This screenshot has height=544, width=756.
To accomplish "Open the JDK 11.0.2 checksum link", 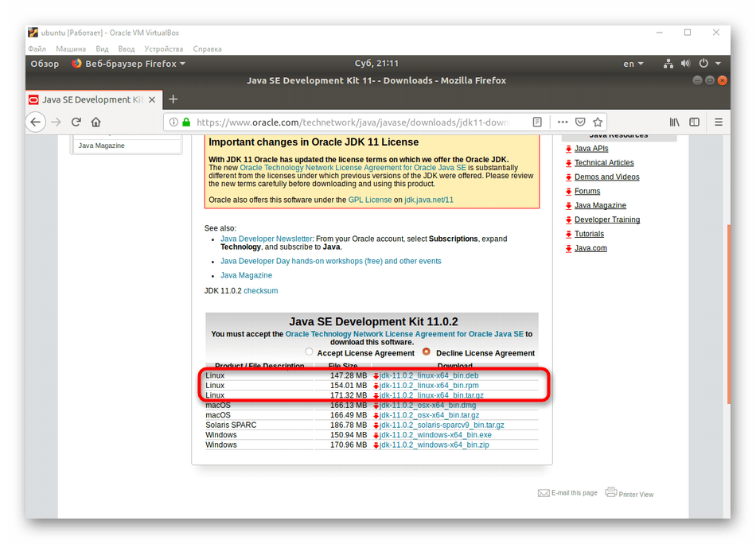I will click(260, 291).
